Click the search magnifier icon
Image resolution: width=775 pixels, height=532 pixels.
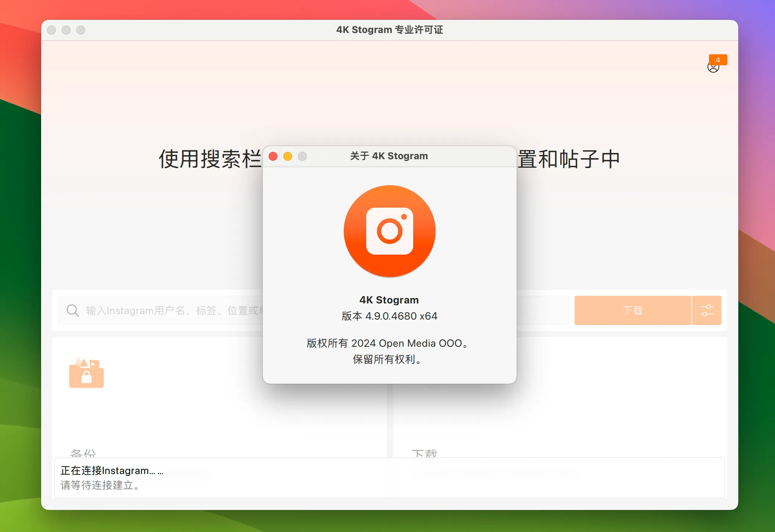[x=73, y=310]
